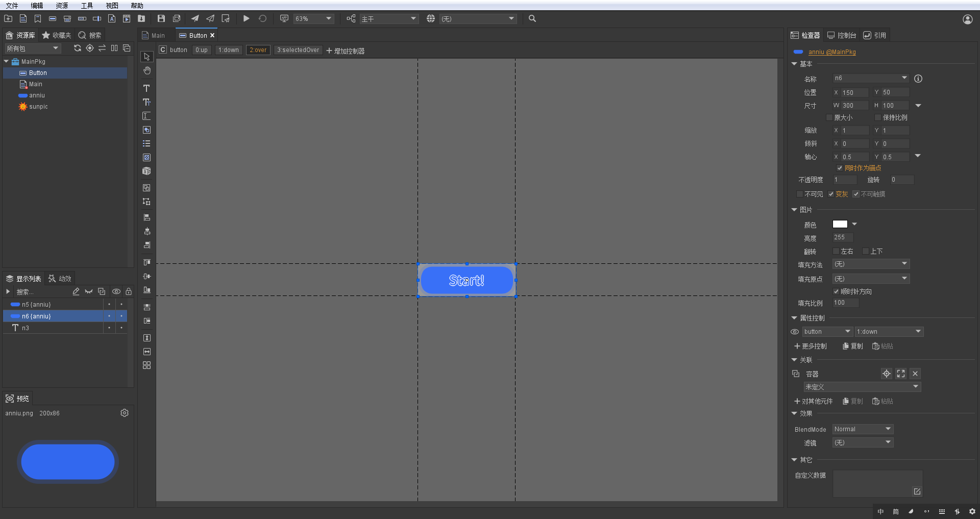Click the import resources toolbar icon
The image size is (980, 519).
click(x=141, y=18)
